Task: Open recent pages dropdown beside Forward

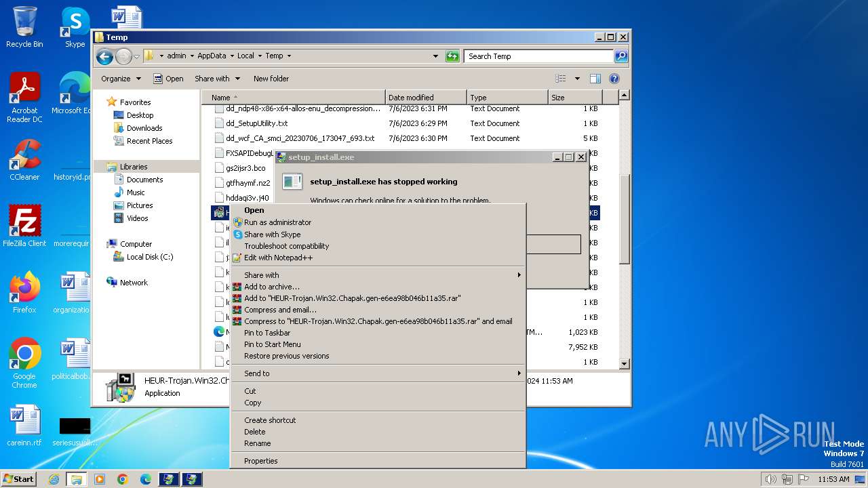Action: pyautogui.click(x=136, y=56)
